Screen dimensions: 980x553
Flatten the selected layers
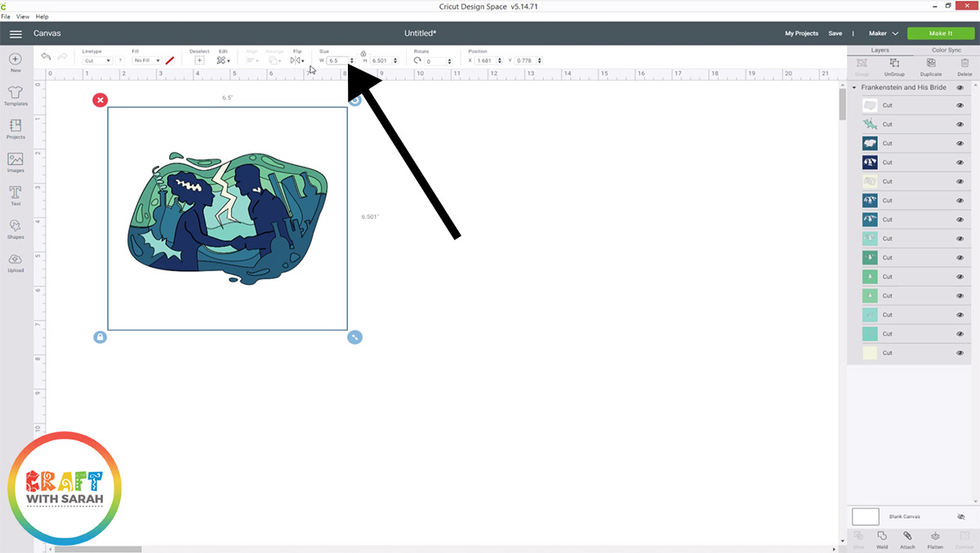pos(935,539)
